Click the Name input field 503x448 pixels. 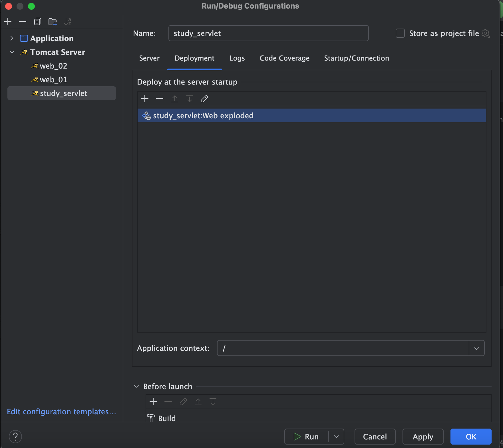click(x=268, y=33)
